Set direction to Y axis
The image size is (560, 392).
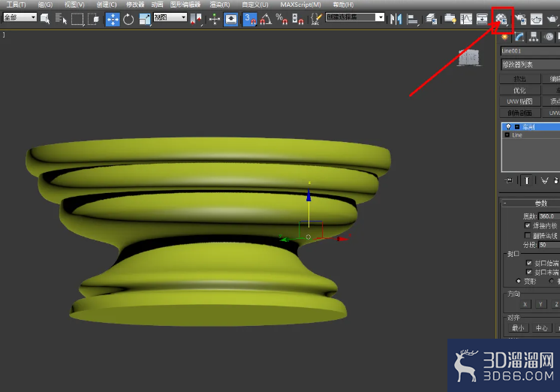540,304
